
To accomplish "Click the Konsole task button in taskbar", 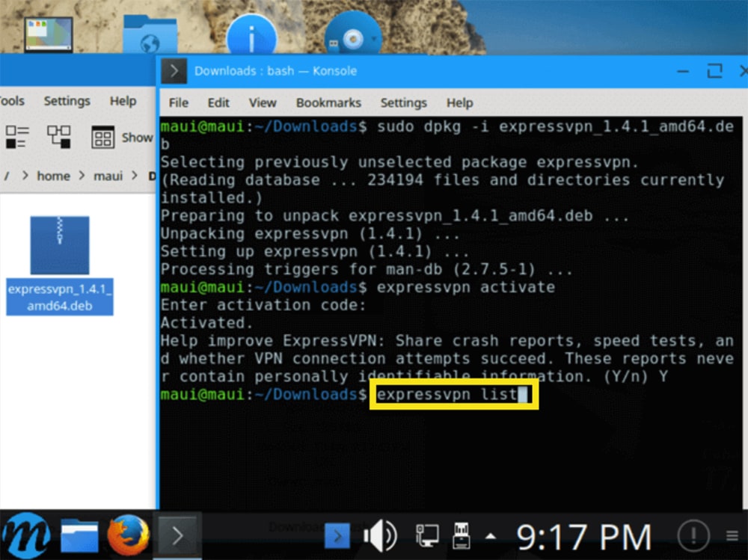I will click(x=177, y=535).
